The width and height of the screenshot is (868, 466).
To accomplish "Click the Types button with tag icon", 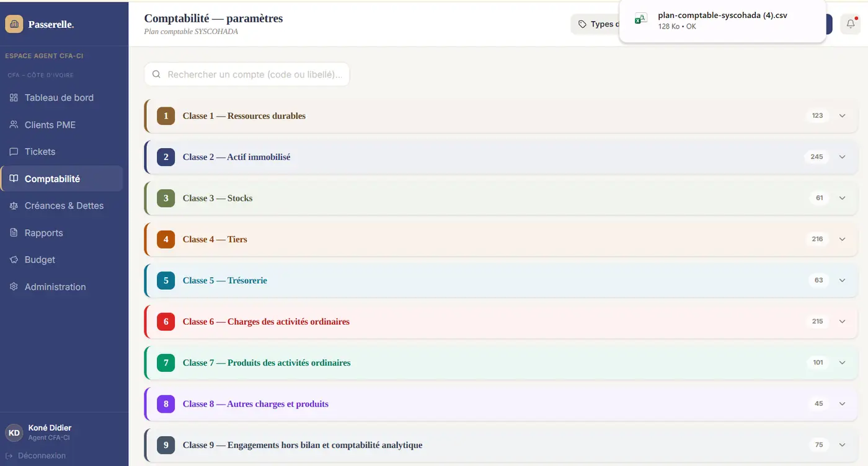I will (x=595, y=24).
